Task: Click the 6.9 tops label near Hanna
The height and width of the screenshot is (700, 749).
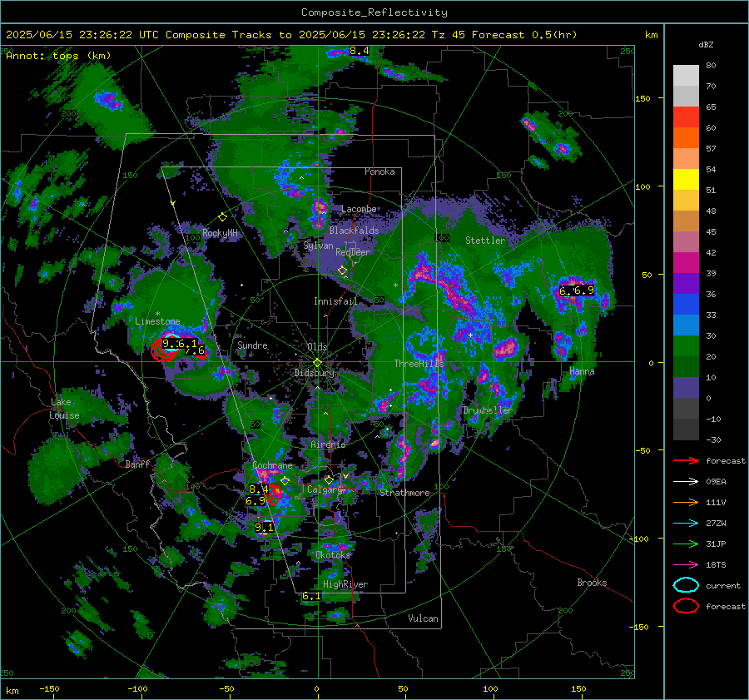Action: coord(583,290)
